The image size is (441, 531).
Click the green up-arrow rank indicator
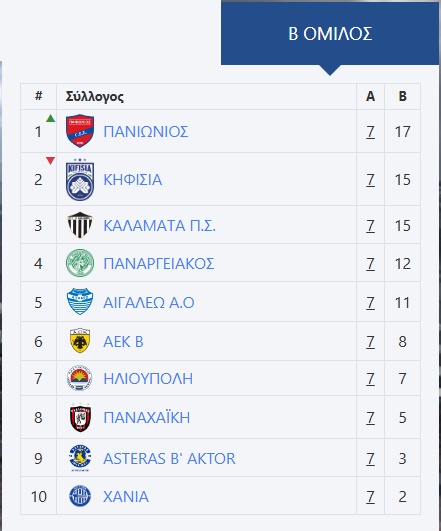pyautogui.click(x=50, y=118)
